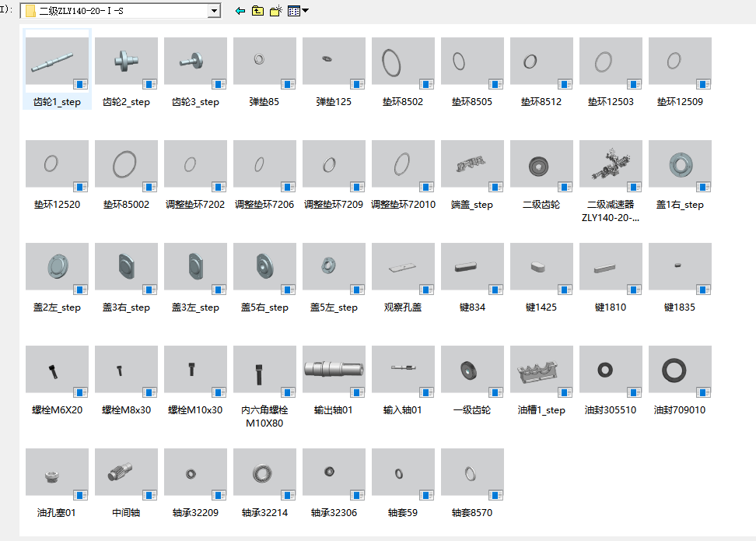Select the 观察孔盖 part icon
This screenshot has width=756, height=541.
pyautogui.click(x=403, y=269)
